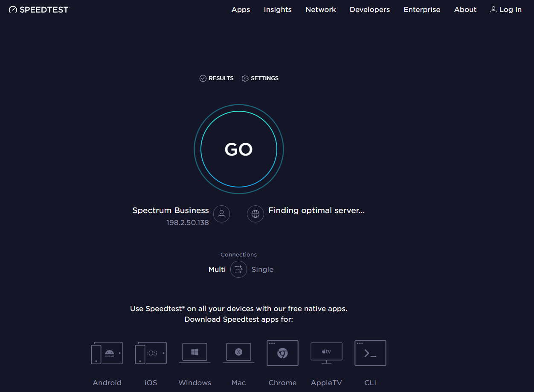Start the test with GO button
Screen dimensions: 534x392
239,149
